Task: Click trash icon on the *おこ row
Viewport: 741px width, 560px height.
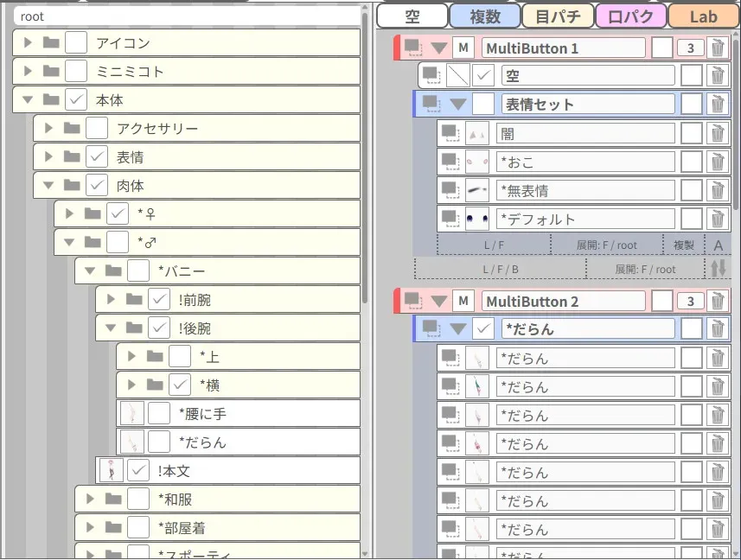Action: [x=718, y=162]
